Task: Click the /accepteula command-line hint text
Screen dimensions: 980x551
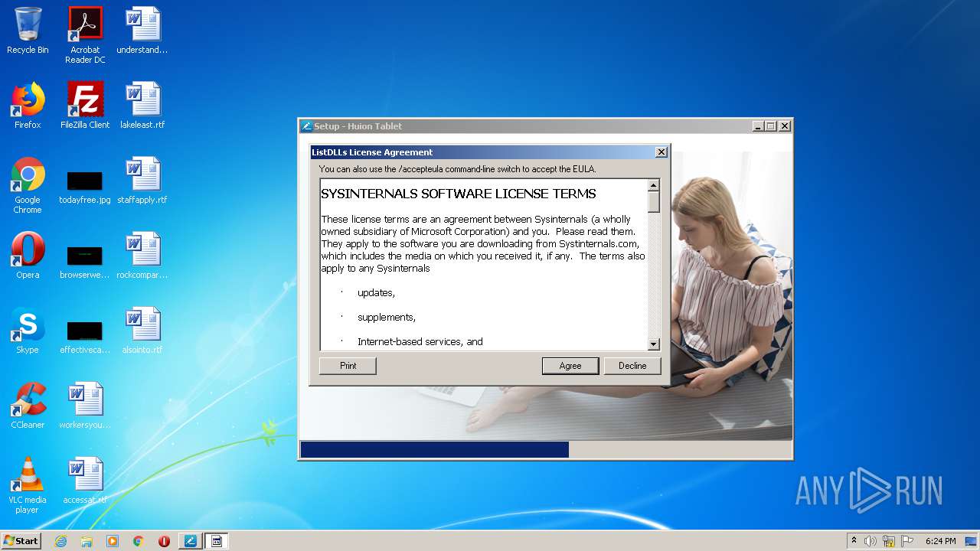Action: (457, 169)
